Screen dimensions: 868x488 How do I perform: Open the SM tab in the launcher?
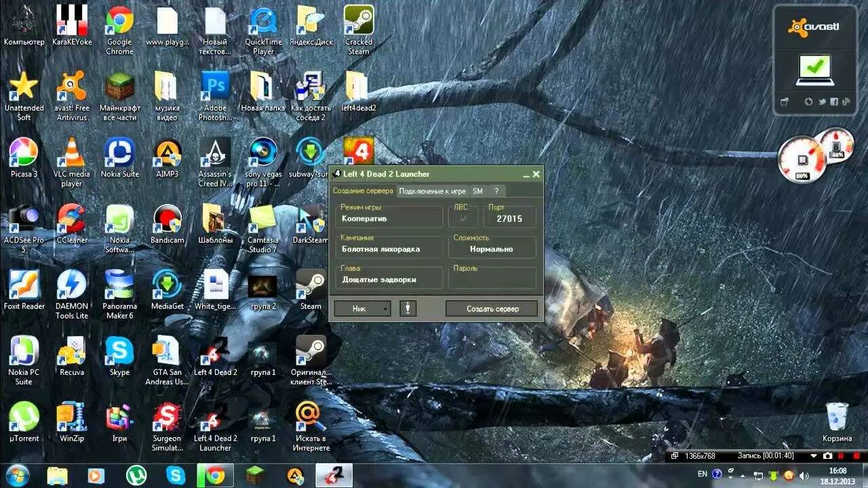point(477,191)
